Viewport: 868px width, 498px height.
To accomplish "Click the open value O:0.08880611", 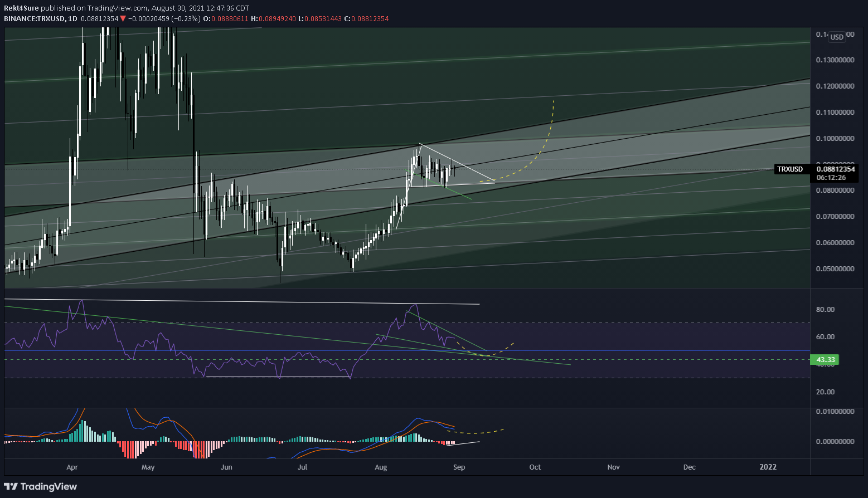I will pos(226,18).
